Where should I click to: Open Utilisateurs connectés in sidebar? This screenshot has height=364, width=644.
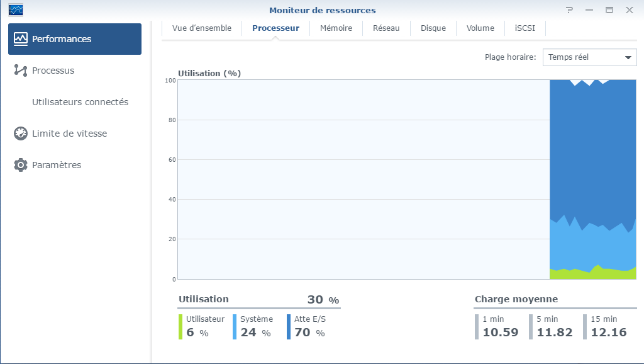80,102
